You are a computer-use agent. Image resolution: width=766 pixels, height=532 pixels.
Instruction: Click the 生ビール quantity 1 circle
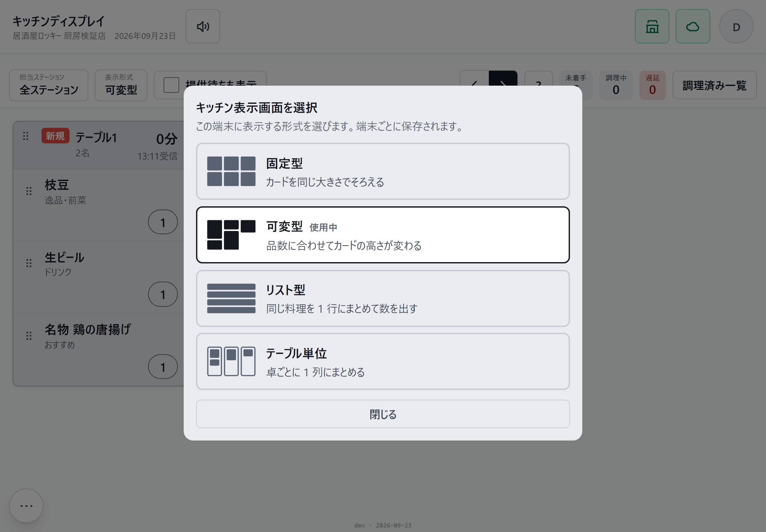163,294
